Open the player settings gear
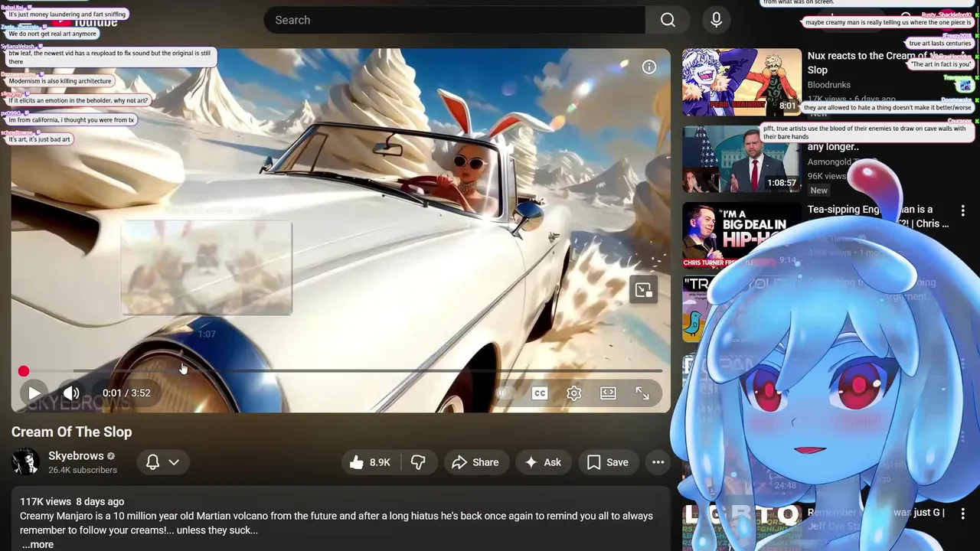Screen dimensions: 980x551 coord(574,393)
